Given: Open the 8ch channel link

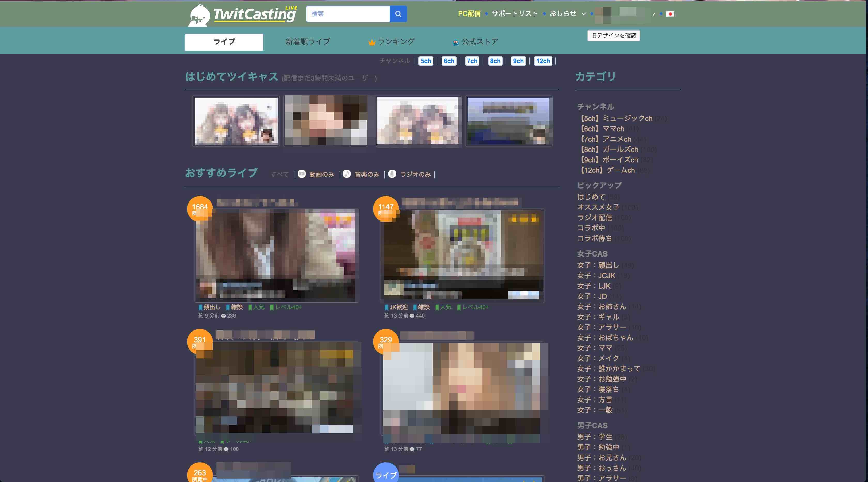Looking at the screenshot, I should pyautogui.click(x=495, y=61).
